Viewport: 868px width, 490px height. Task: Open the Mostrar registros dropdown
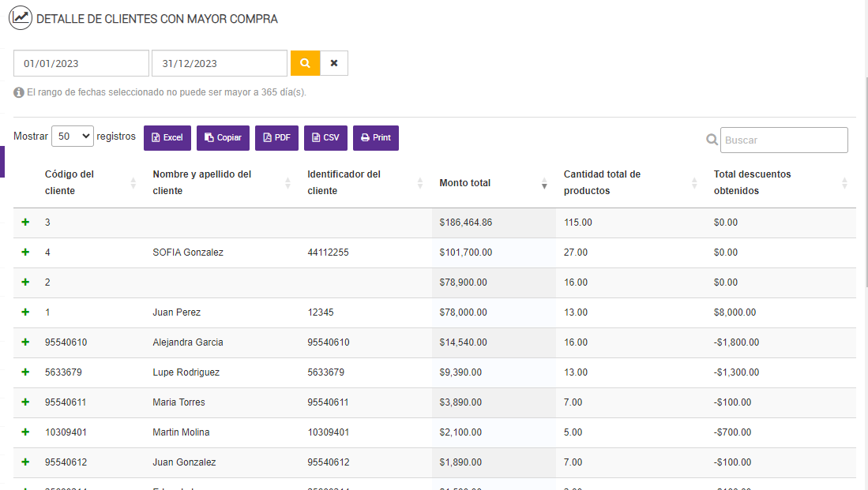[x=73, y=137]
